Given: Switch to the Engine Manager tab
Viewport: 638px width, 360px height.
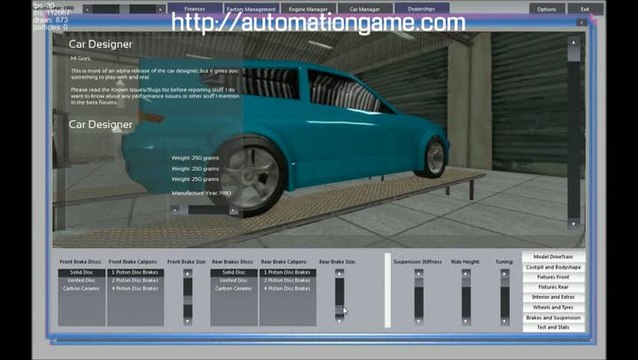Looking at the screenshot, I should 308,9.
